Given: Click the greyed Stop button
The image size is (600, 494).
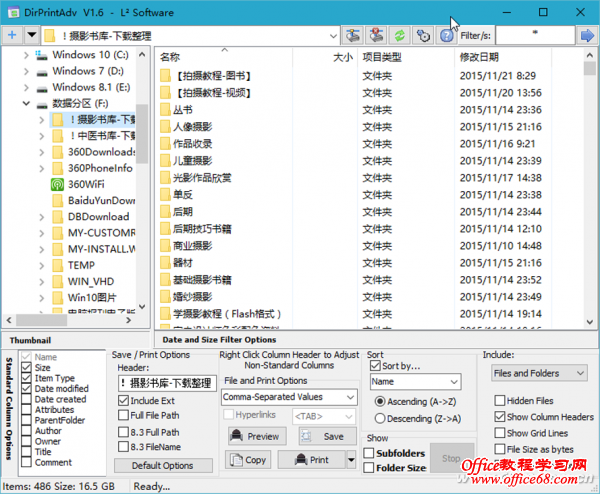Looking at the screenshot, I should pos(452,458).
